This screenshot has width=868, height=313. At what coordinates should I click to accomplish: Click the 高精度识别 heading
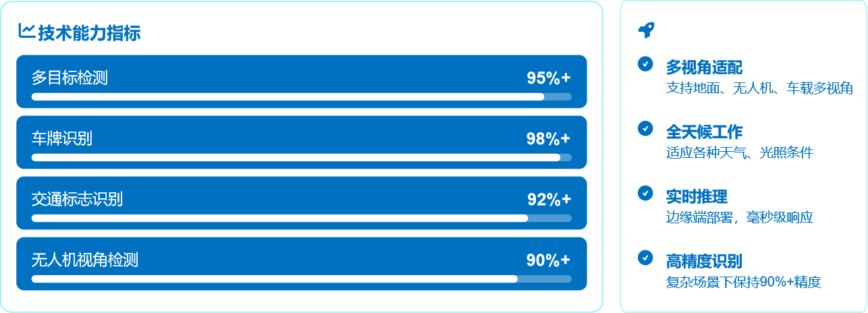tap(704, 262)
